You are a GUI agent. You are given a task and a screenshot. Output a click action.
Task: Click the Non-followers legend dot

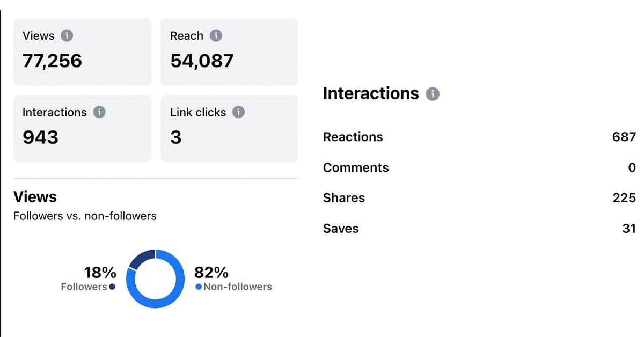(x=199, y=287)
